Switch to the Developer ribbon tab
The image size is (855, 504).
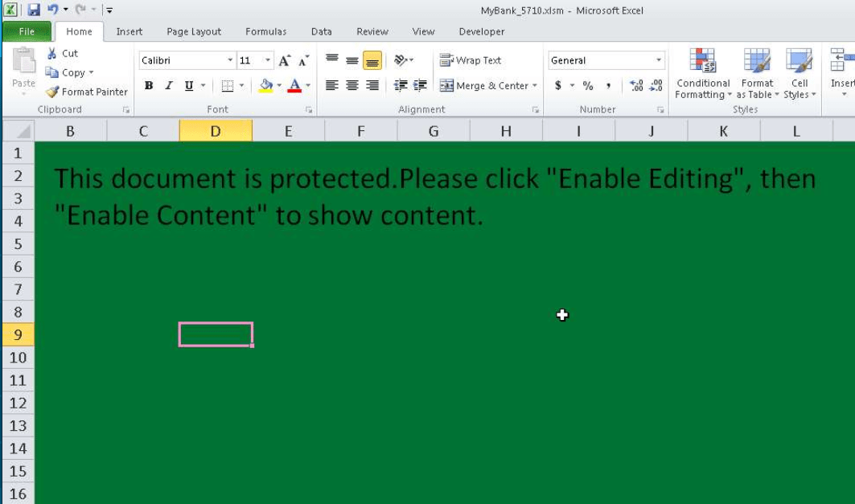481,32
